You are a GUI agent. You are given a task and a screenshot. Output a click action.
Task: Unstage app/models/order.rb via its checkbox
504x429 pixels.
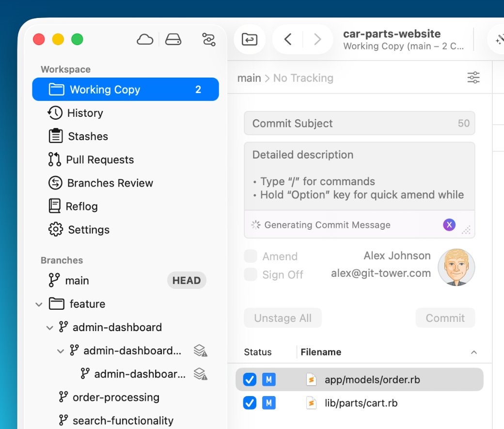(250, 380)
